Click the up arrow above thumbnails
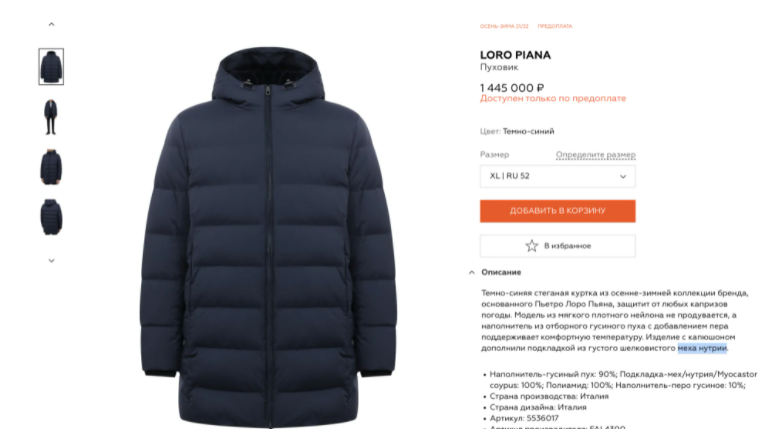The height and width of the screenshot is (429, 784). [x=51, y=24]
